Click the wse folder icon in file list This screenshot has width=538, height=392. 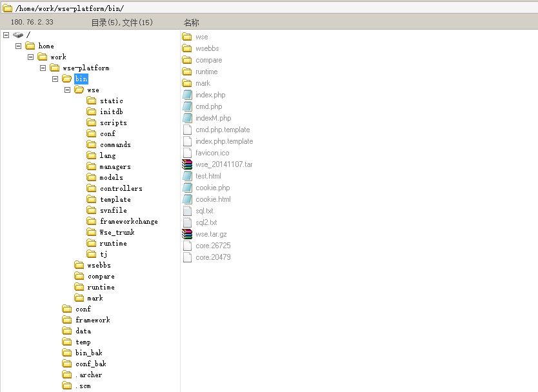187,37
